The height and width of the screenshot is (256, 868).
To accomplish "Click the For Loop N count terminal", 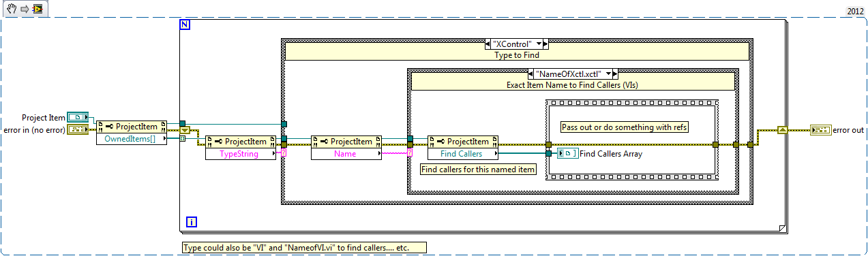I will pyautogui.click(x=185, y=25).
